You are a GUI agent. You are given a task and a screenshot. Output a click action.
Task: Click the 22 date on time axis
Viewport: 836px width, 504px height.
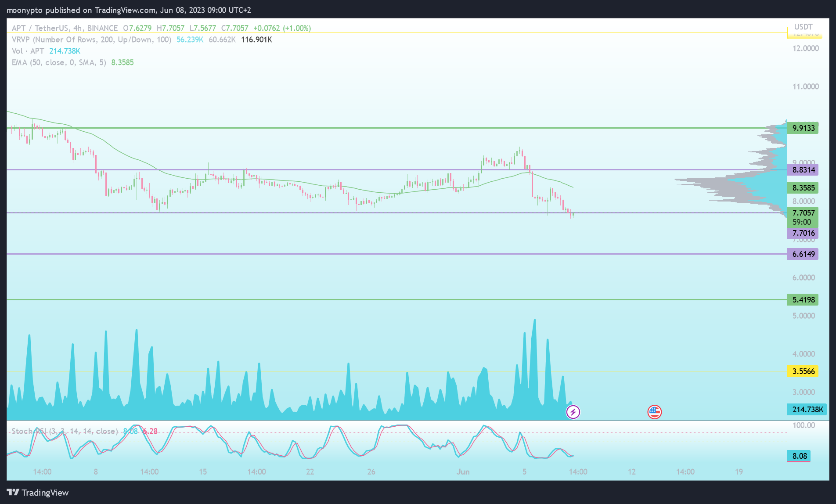(310, 472)
